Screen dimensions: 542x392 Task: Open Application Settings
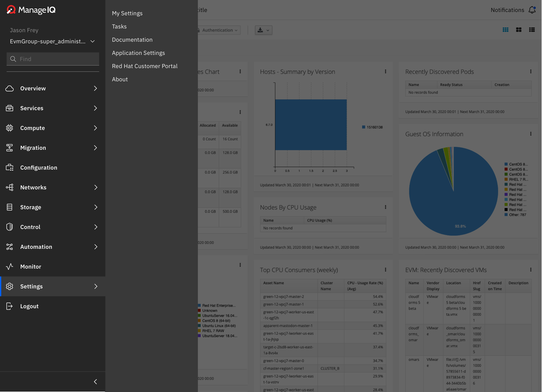click(x=138, y=53)
